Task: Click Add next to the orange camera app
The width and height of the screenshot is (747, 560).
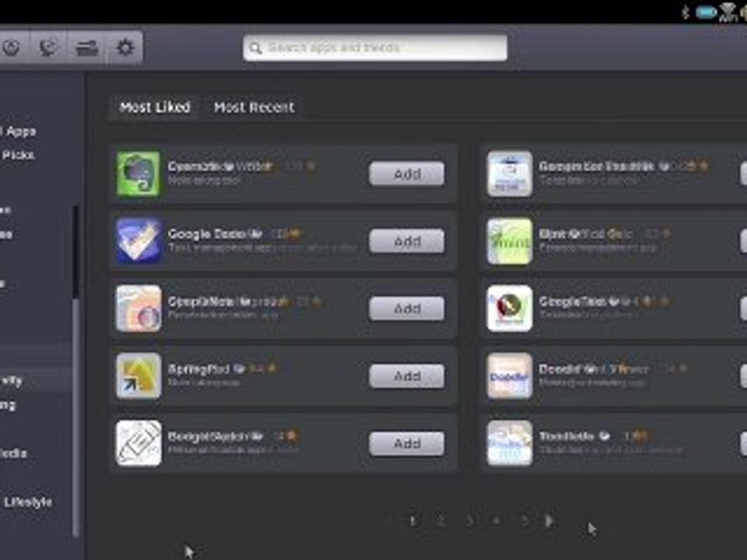Action: coord(407,309)
